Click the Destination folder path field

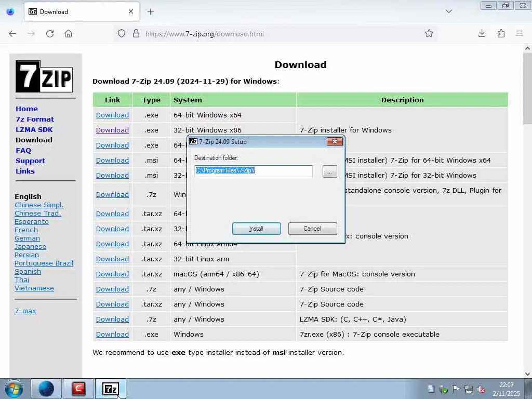[254, 171]
